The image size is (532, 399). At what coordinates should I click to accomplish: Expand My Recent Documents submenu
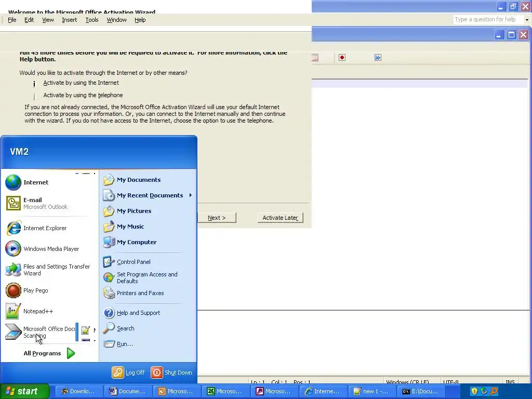coord(148,195)
